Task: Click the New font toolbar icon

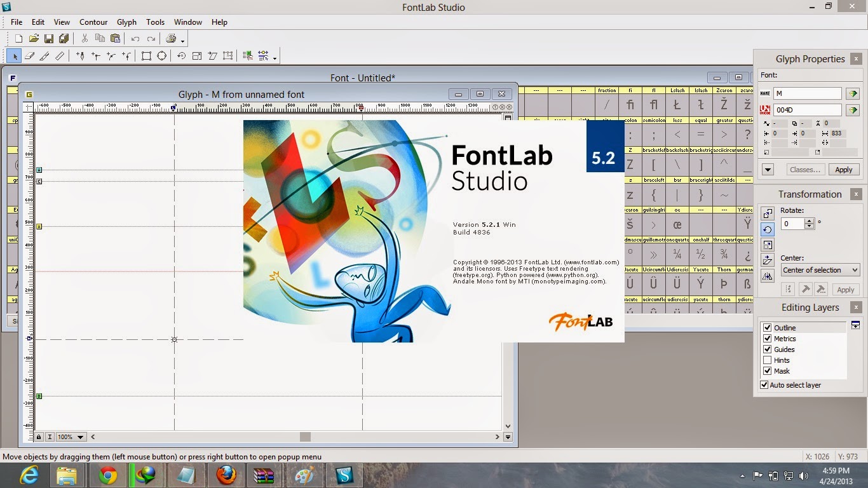Action: pyautogui.click(x=19, y=39)
